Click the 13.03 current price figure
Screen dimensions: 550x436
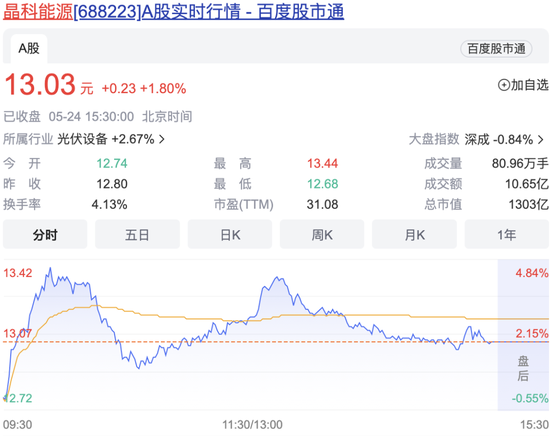coord(40,85)
